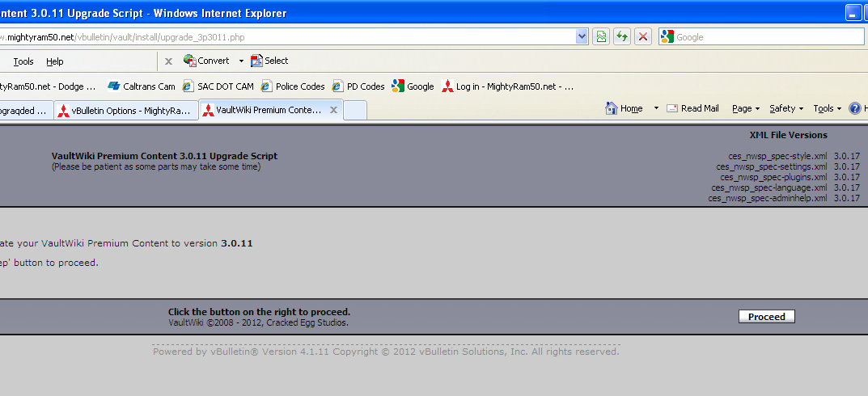
Task: Open the Safety command bar menu
Action: point(786,108)
